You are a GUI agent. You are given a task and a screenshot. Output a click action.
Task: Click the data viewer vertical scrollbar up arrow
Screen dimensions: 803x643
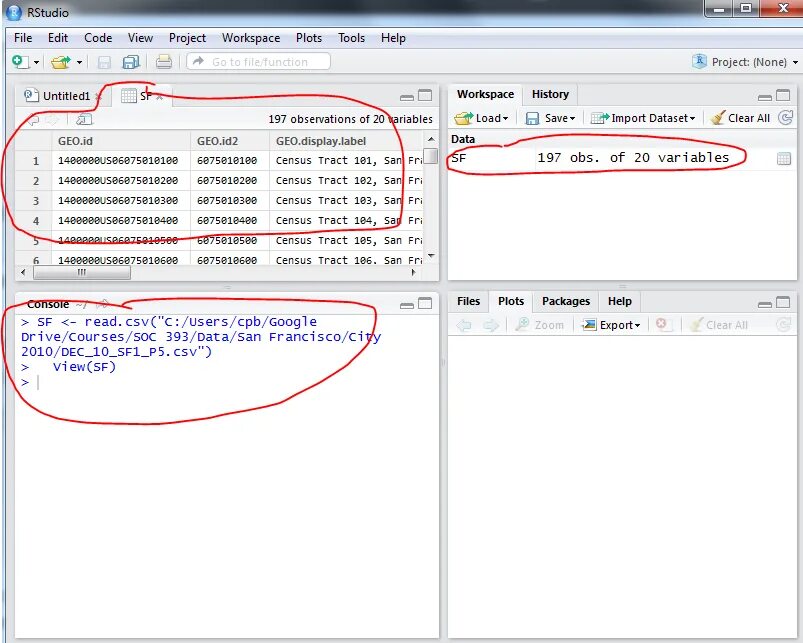pos(431,139)
